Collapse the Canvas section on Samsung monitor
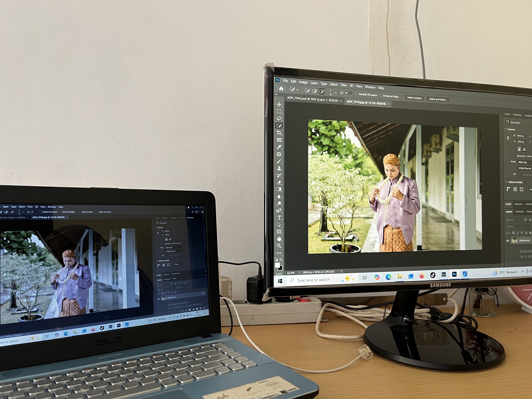 click(x=505, y=129)
